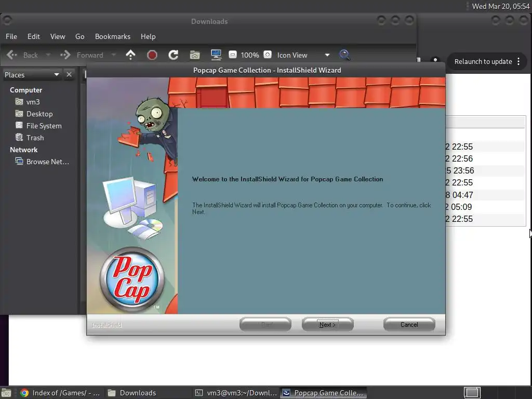
Task: Click the 22:56 timestamp in Chrome listing
Action: tap(462, 159)
